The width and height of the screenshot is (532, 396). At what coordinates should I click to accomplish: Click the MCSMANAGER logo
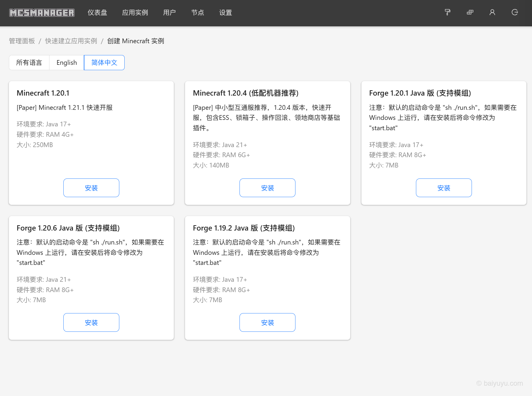(42, 12)
